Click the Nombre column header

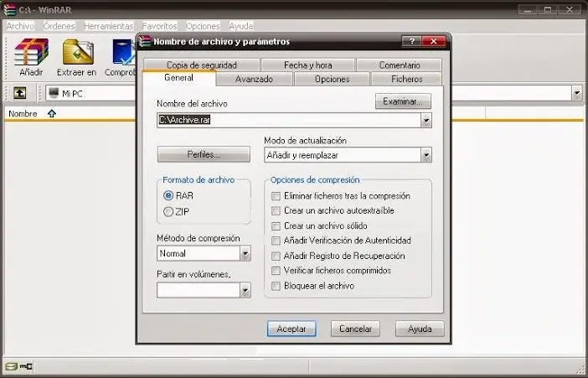coord(23,113)
